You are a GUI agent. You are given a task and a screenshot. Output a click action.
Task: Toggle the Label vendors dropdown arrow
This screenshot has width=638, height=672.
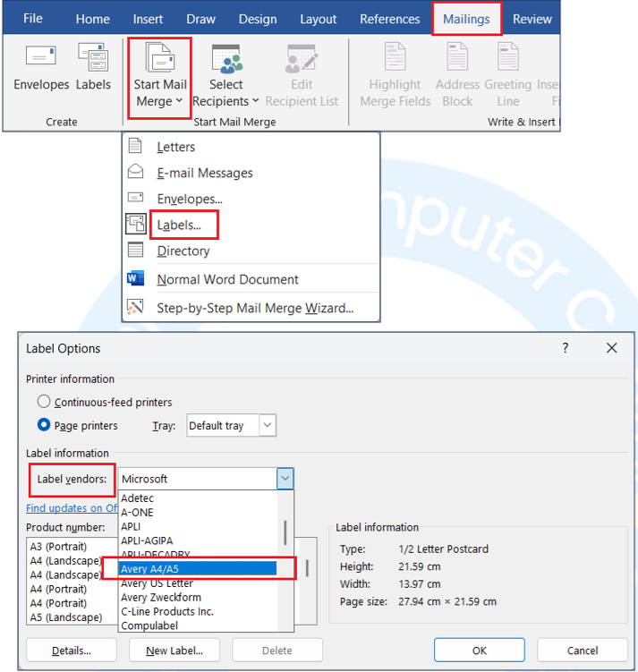pyautogui.click(x=285, y=479)
